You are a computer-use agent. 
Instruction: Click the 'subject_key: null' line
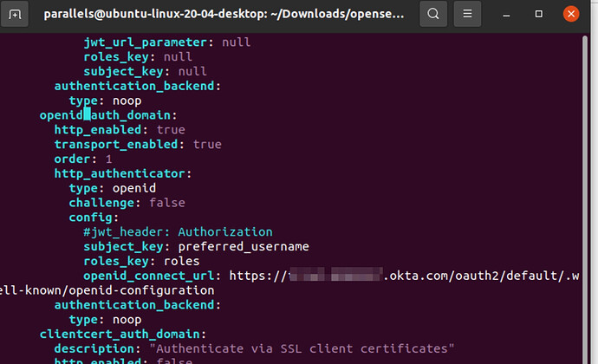click(x=145, y=71)
